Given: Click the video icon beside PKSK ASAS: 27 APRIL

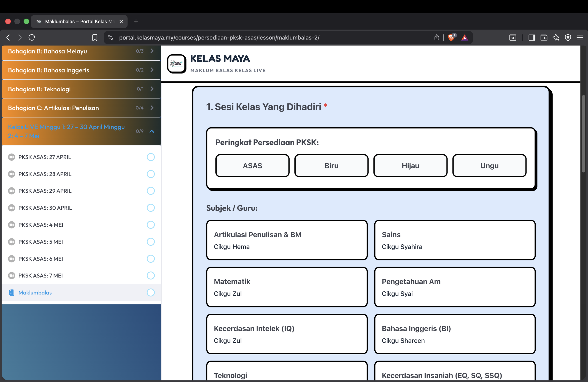Looking at the screenshot, I should (x=11, y=157).
